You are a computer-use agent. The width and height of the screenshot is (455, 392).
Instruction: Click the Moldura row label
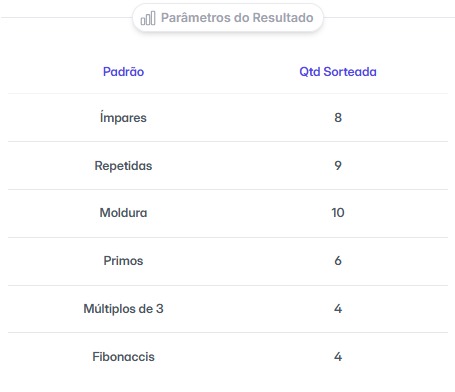[x=123, y=213]
